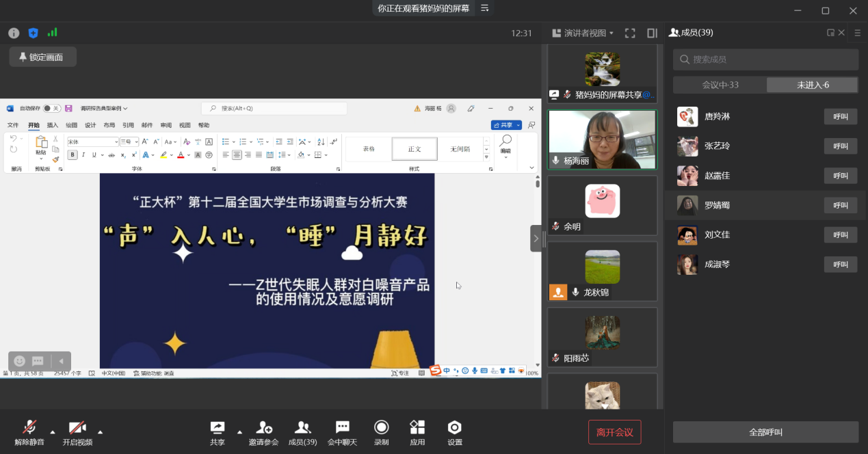Click the search members (搜索成员) field

pyautogui.click(x=765, y=59)
